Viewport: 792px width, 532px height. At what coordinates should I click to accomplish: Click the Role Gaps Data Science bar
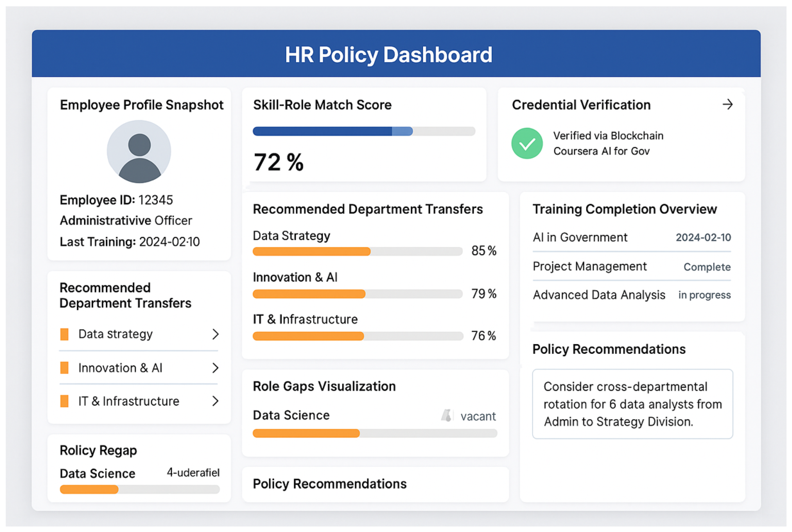(375, 433)
